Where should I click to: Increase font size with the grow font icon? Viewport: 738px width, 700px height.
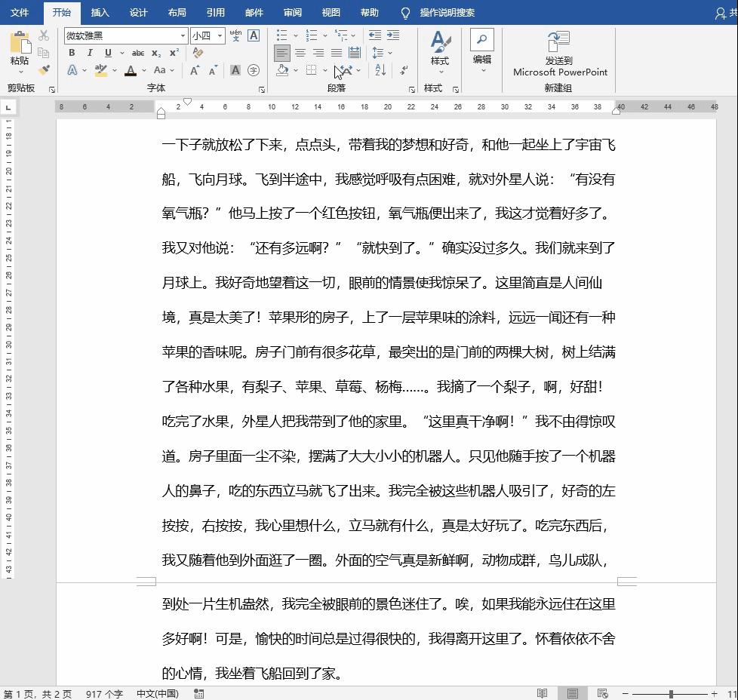(x=195, y=69)
